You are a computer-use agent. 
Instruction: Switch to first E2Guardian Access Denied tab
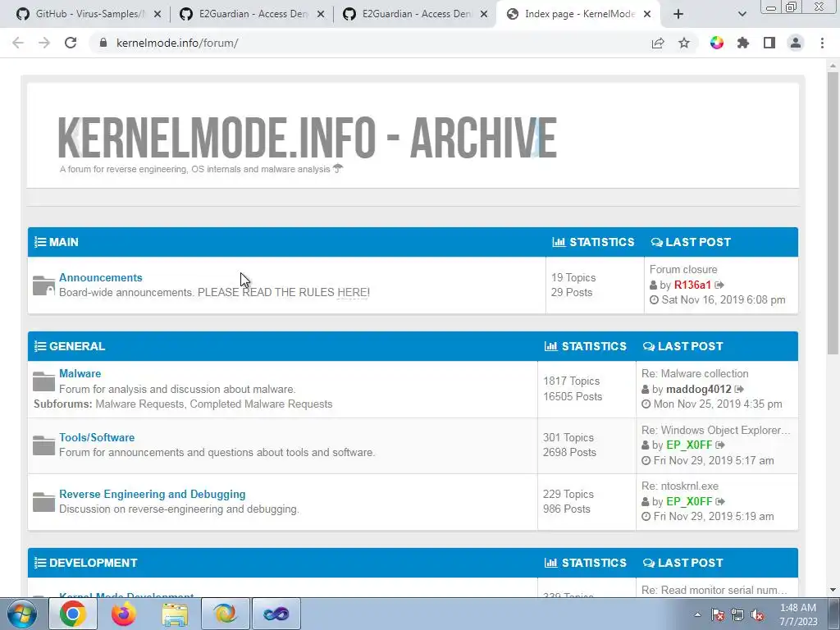coord(252,14)
